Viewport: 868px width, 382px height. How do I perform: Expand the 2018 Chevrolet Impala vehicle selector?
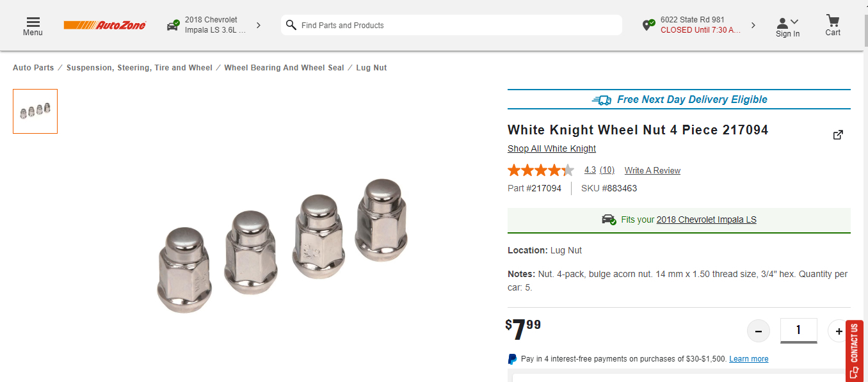(x=259, y=25)
